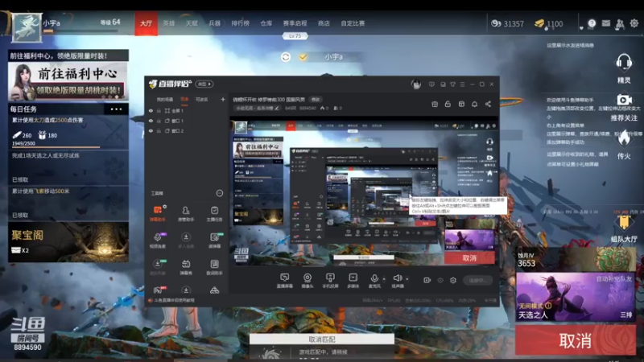Viewport: 644px width, 362px height.
Task: Click the 修改 button next to stream title
Action: pos(316,99)
